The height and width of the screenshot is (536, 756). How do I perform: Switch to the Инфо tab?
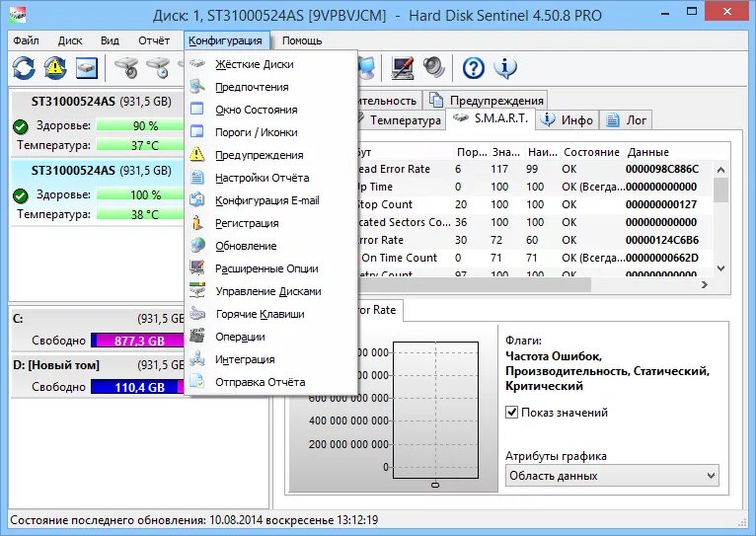(x=567, y=120)
